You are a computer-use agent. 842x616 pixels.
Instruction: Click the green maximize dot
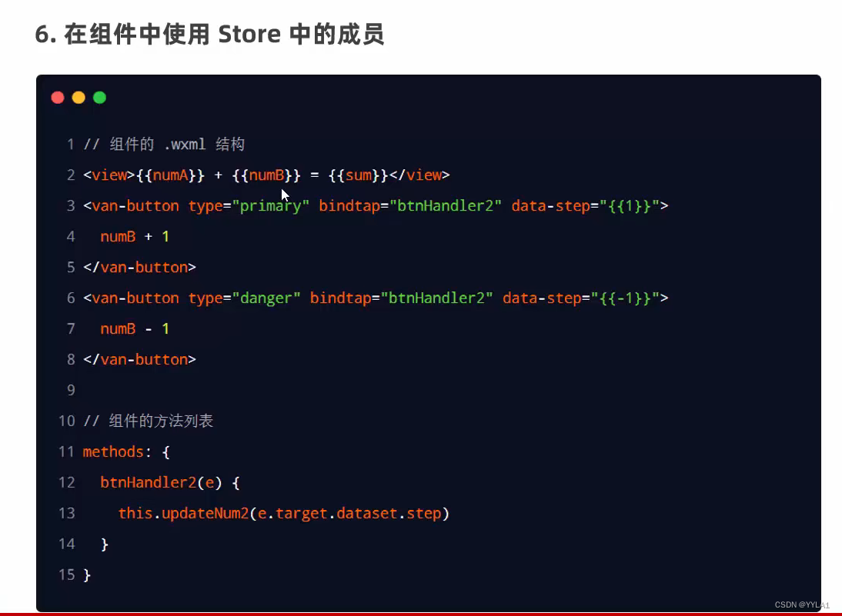(x=99, y=97)
